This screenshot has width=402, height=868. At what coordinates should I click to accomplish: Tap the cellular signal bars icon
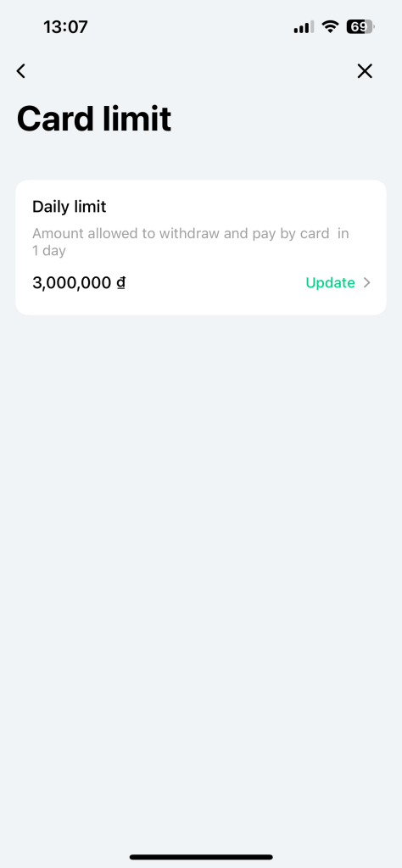[x=304, y=26]
